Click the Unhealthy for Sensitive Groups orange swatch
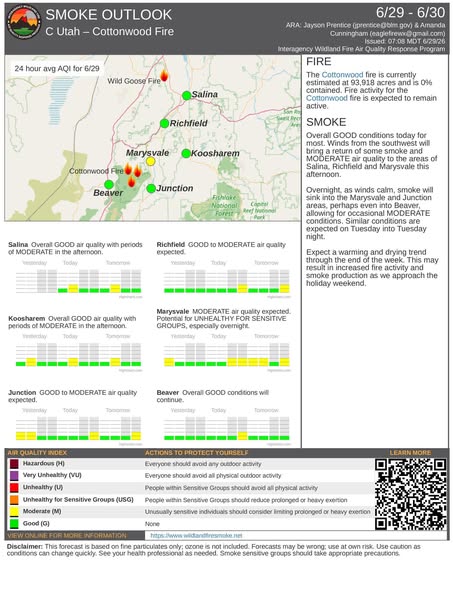453x590 pixels. (14, 500)
